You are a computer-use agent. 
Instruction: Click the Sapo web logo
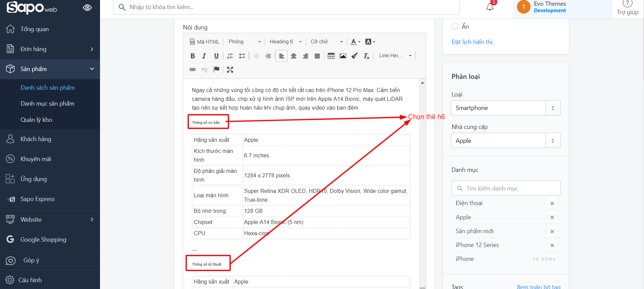pyautogui.click(x=32, y=7)
